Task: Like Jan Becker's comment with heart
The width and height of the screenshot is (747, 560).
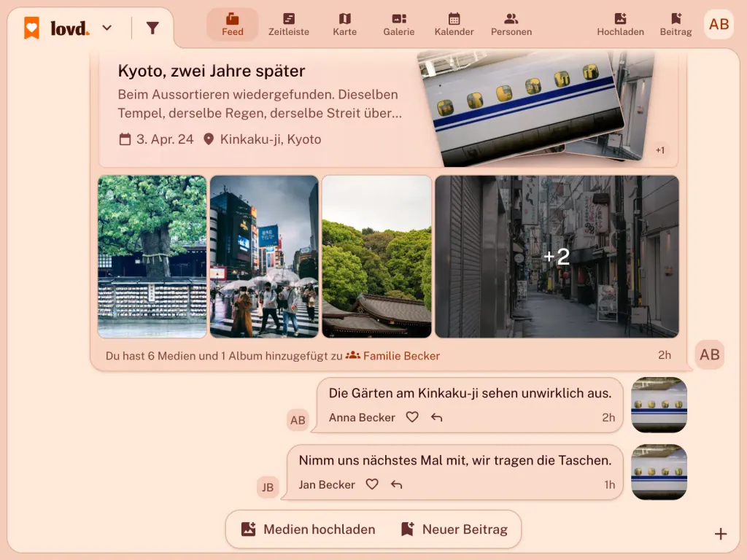Action: tap(372, 484)
